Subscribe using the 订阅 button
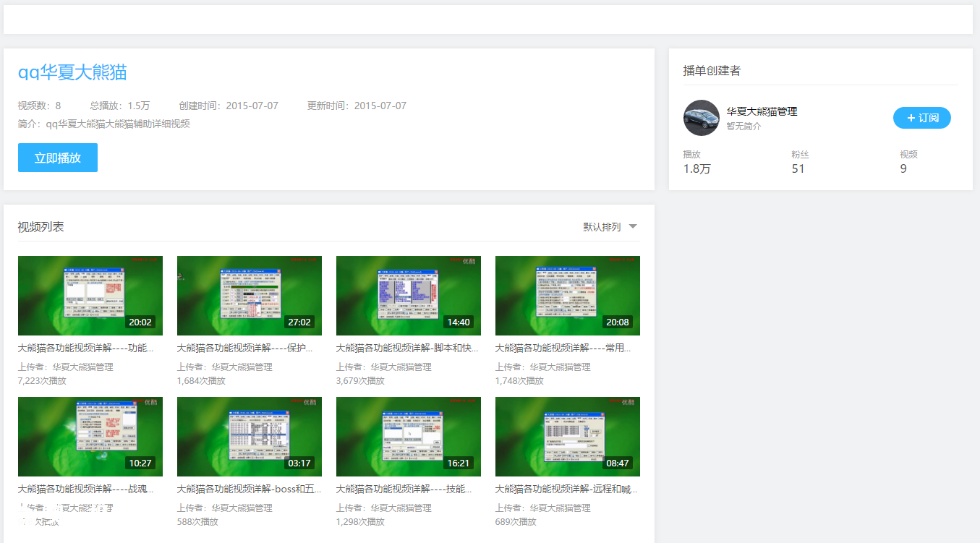The image size is (980, 543). pyautogui.click(x=921, y=118)
